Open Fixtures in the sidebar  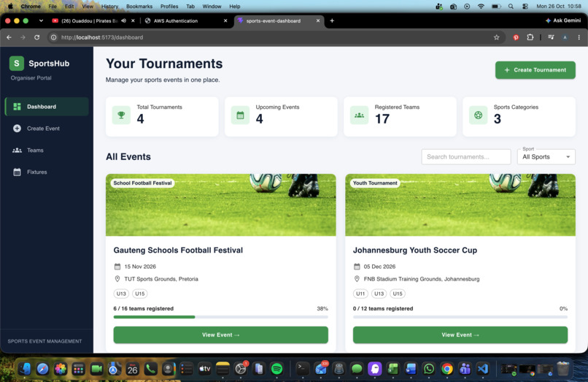pyautogui.click(x=47, y=172)
